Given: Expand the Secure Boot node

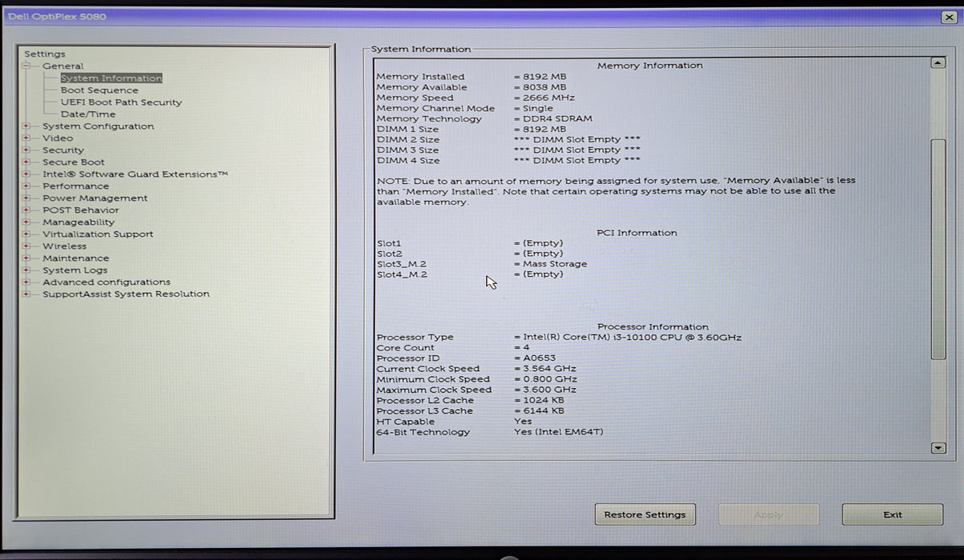Looking at the screenshot, I should pos(26,162).
